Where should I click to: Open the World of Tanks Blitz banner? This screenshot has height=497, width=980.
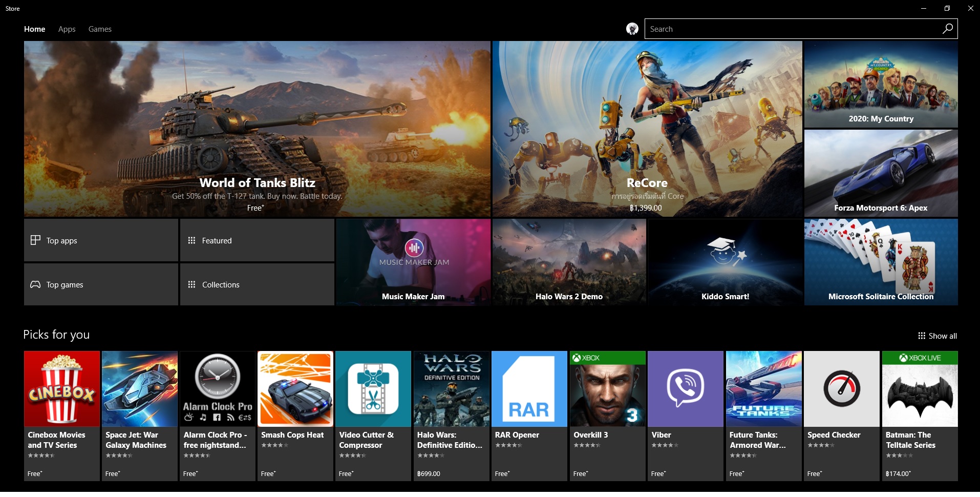[x=257, y=129]
